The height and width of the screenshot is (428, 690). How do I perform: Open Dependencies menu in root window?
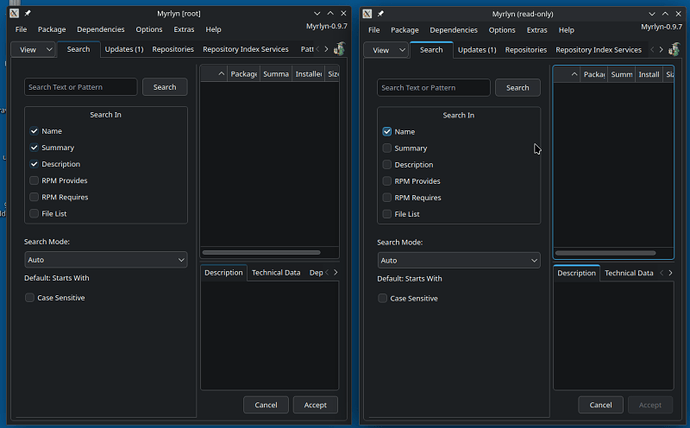pyautogui.click(x=101, y=30)
